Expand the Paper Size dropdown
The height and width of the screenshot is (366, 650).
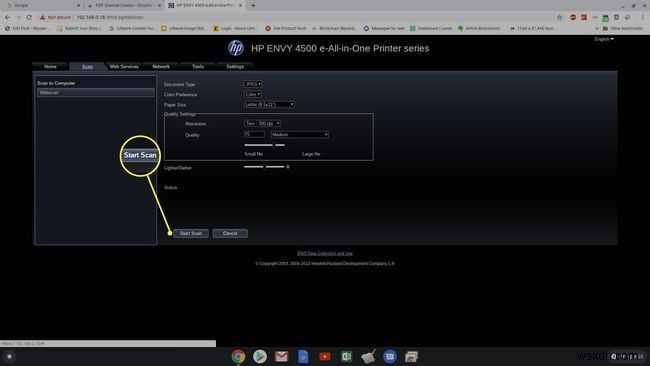pyautogui.click(x=269, y=104)
